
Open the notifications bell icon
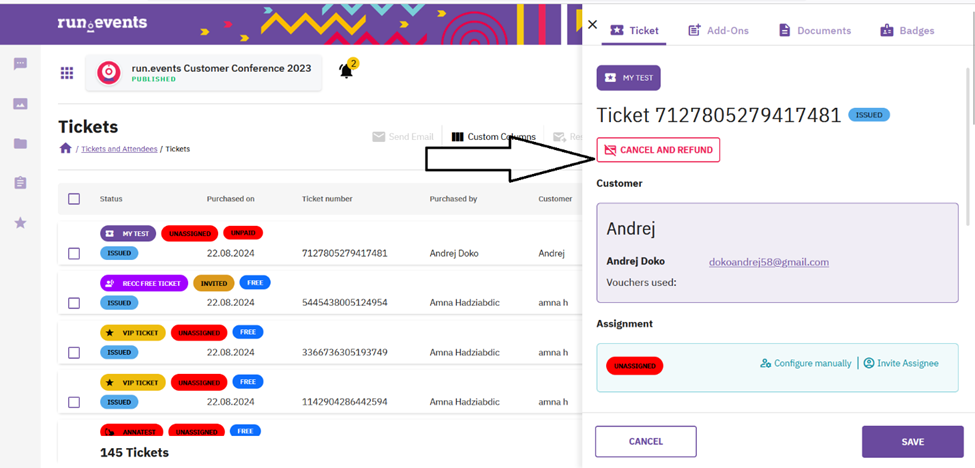pos(346,71)
